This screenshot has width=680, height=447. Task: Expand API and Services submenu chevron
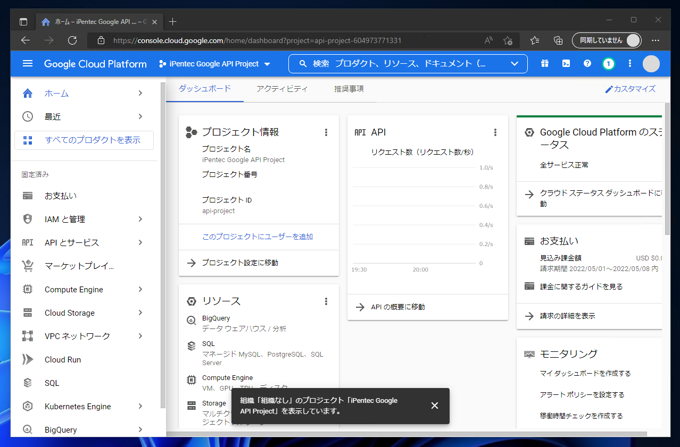[140, 242]
